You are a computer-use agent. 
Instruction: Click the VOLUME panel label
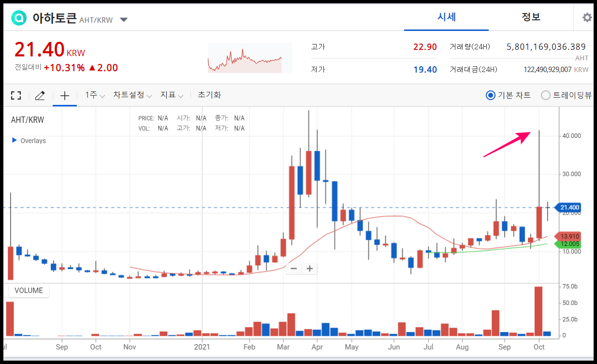[x=29, y=291]
